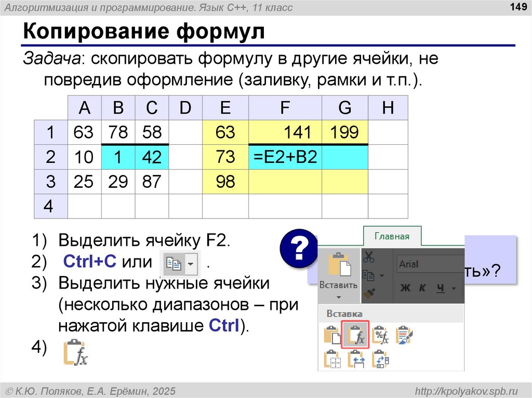Click cell E2 with value 73
532x398 pixels.
coord(225,157)
